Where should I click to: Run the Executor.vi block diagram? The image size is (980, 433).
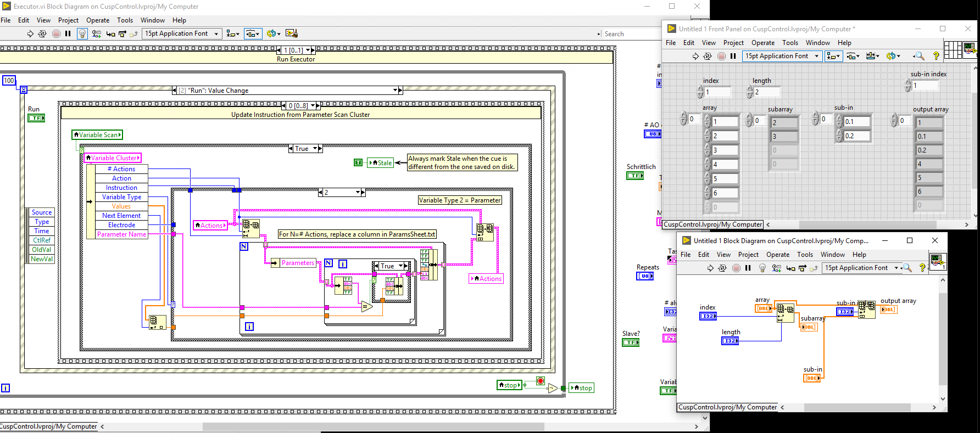pos(30,33)
